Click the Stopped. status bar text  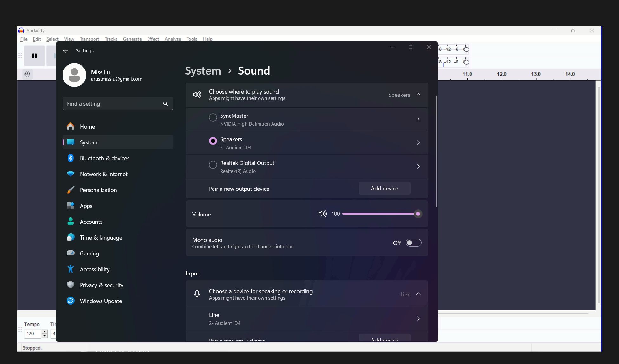click(x=32, y=348)
